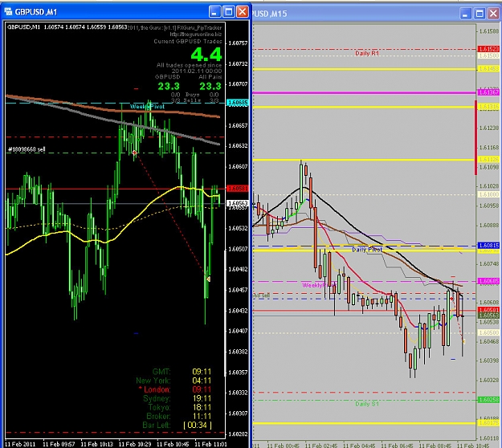Click the Daily S1 label in M15 chart

click(367, 404)
